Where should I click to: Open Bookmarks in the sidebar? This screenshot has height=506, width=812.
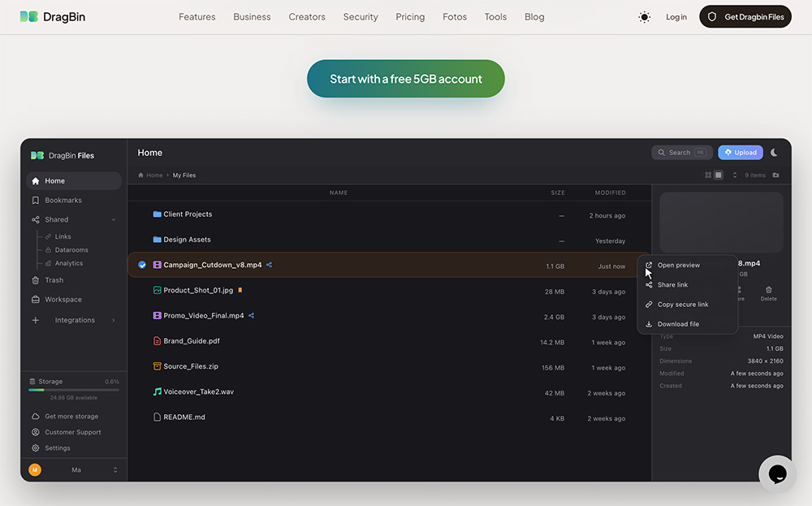pos(63,200)
